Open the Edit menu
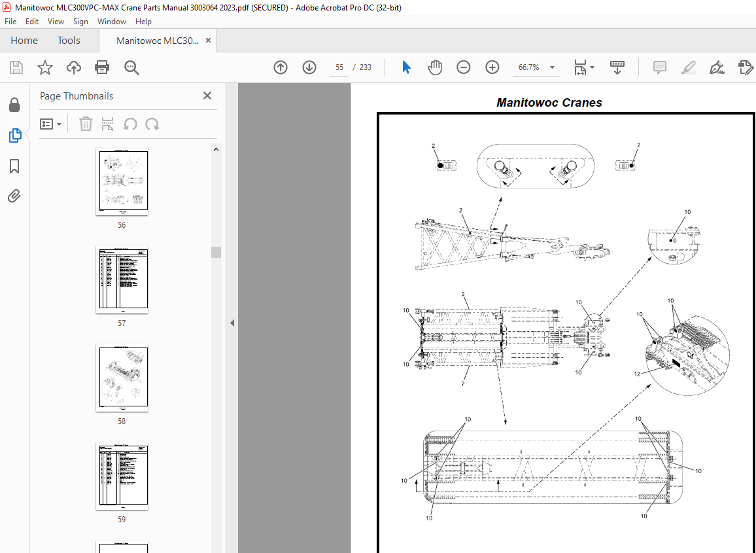Screen dimensions: 756x553 point(32,21)
